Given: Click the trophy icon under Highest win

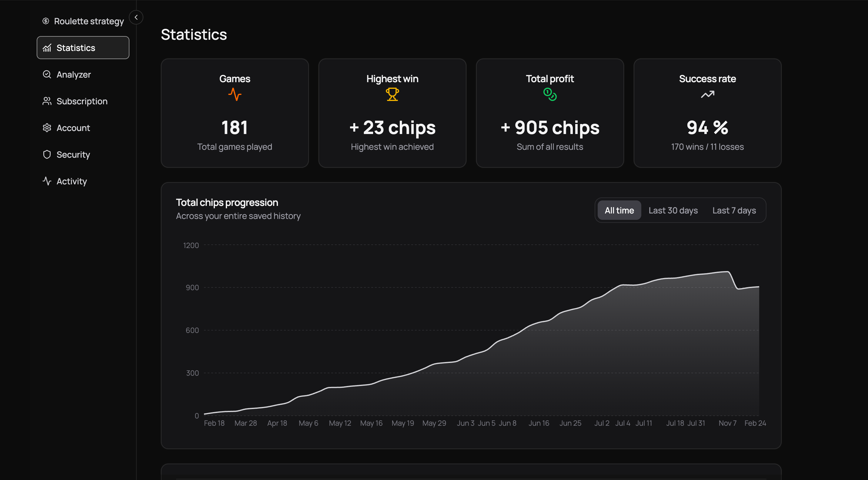Looking at the screenshot, I should 392,94.
